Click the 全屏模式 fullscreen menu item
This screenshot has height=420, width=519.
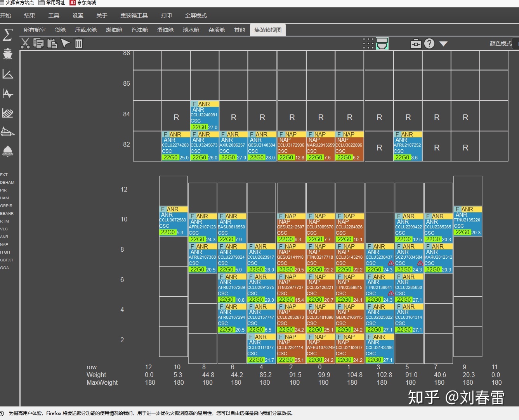point(196,16)
